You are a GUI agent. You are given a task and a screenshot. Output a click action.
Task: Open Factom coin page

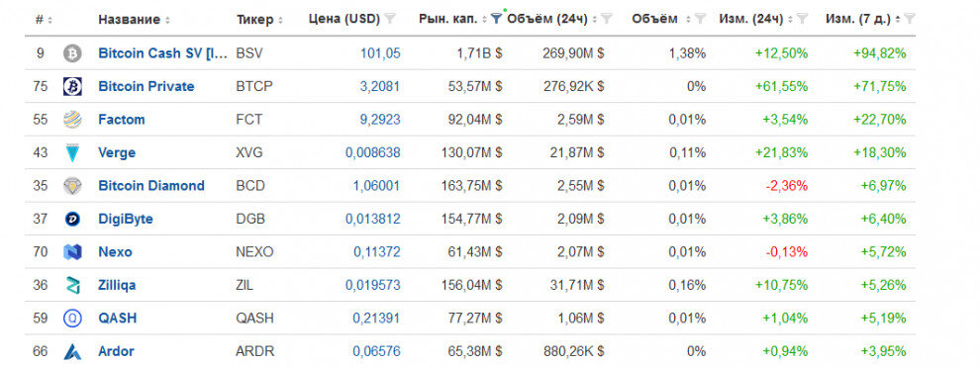[x=121, y=120]
